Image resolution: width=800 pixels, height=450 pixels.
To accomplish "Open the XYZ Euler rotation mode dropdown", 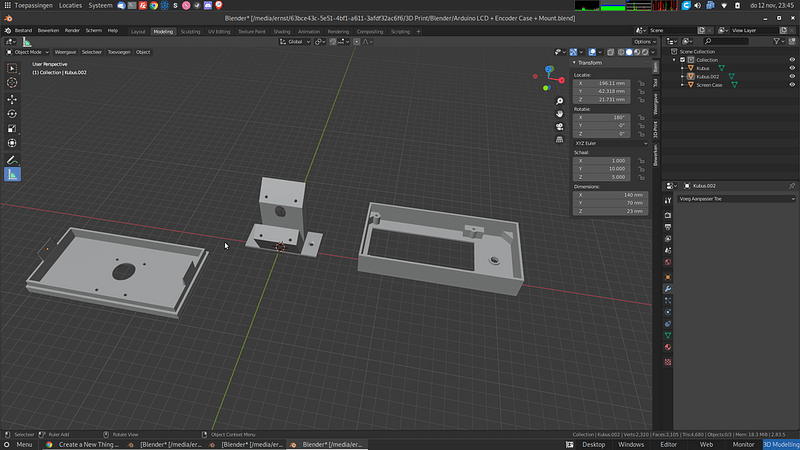I will pos(611,143).
